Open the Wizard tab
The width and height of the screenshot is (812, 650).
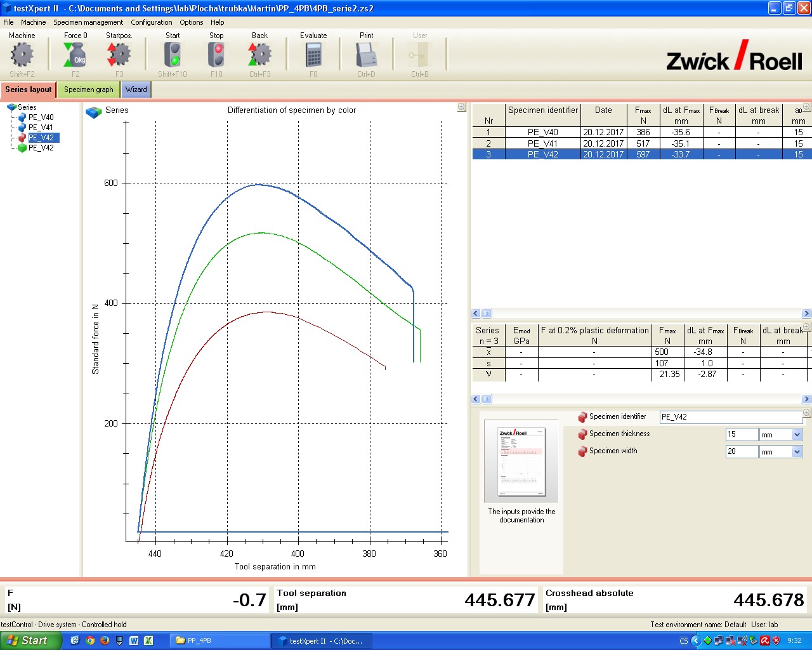[136, 90]
